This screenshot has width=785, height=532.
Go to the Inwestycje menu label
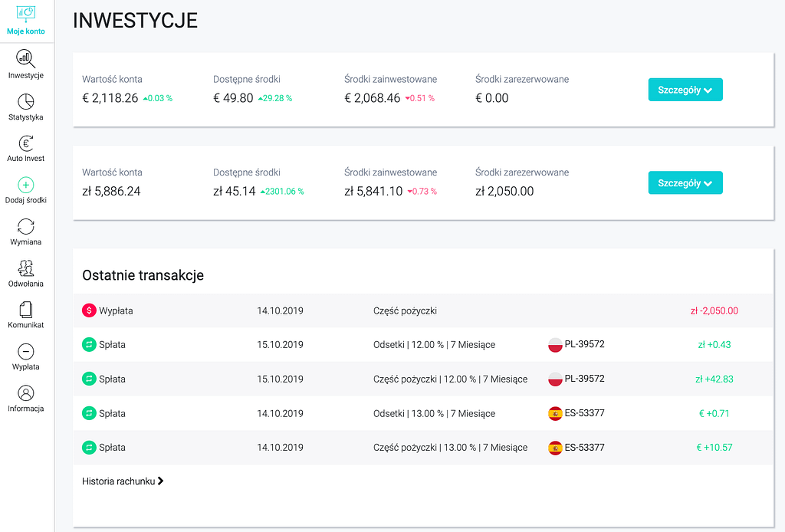coord(25,75)
